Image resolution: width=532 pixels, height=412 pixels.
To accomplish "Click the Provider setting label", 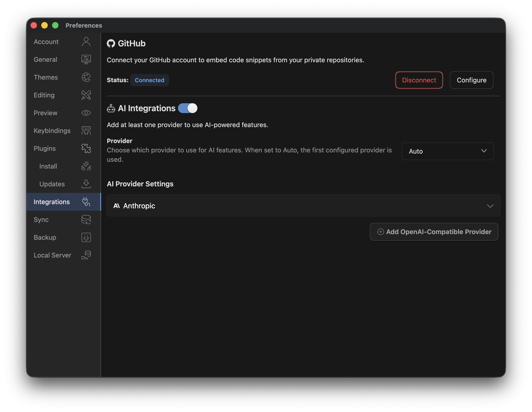I will click(x=119, y=141).
